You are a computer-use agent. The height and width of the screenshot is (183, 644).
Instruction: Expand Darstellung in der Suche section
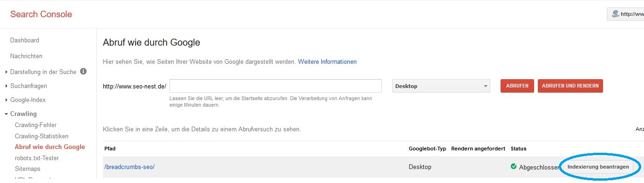7,72
